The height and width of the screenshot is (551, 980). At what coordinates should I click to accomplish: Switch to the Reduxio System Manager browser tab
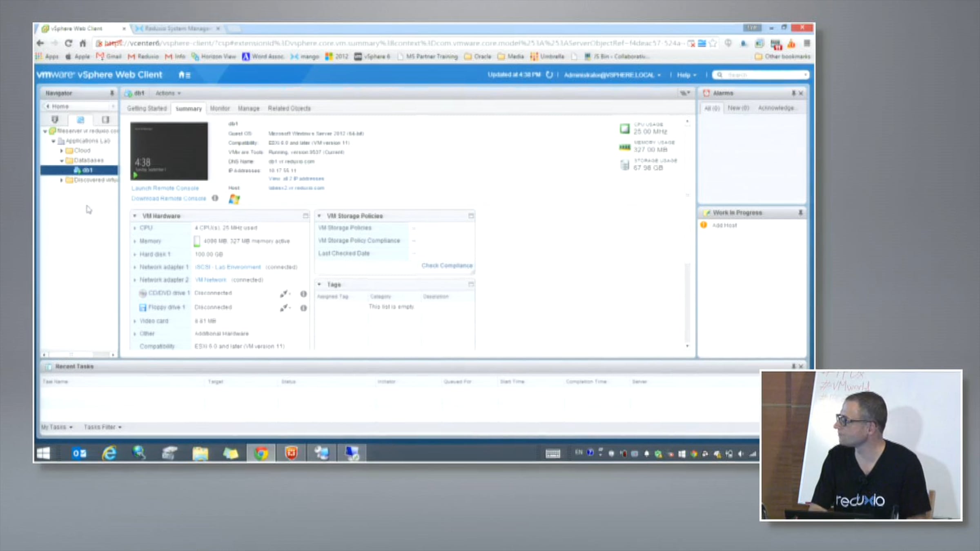176,29
